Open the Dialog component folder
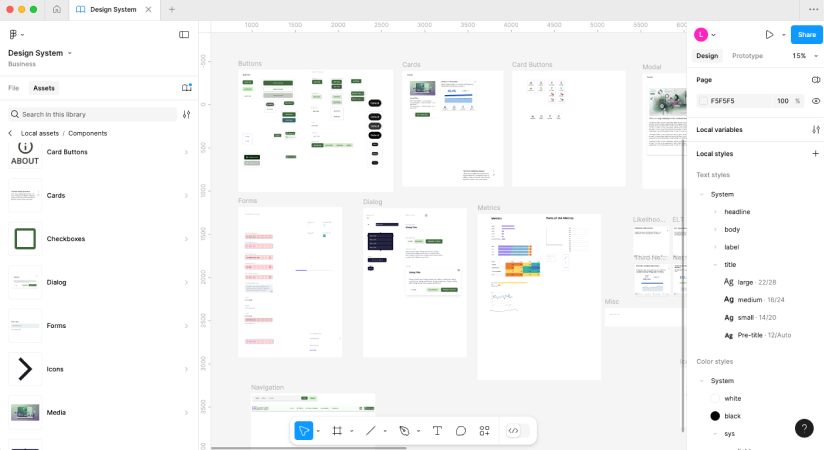The image size is (824, 450). 99,282
